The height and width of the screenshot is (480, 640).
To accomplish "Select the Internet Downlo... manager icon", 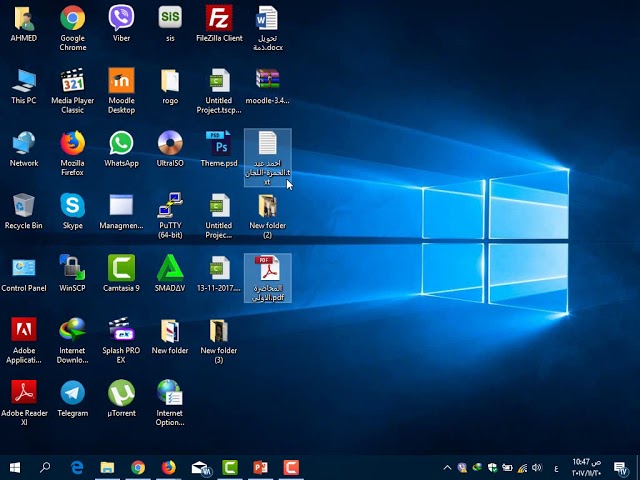I will click(73, 341).
